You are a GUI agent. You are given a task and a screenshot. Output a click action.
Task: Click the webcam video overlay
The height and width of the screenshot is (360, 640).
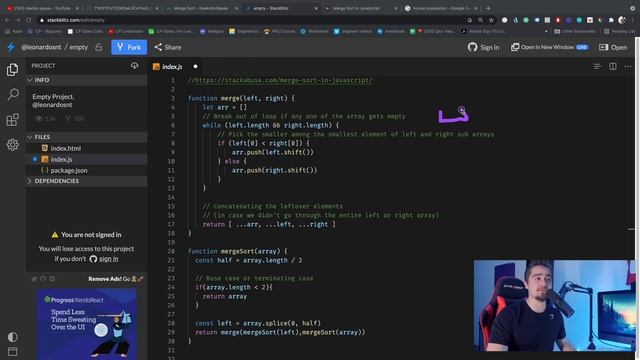[555, 306]
